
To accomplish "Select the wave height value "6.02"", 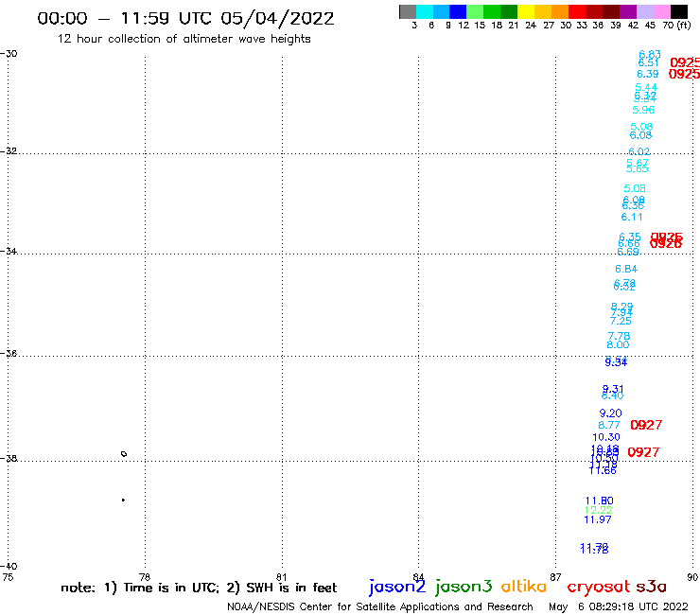I will 639,151.
